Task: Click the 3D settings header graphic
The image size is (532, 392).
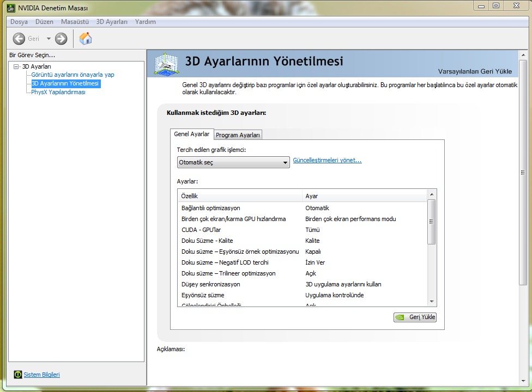Action: 166,64
